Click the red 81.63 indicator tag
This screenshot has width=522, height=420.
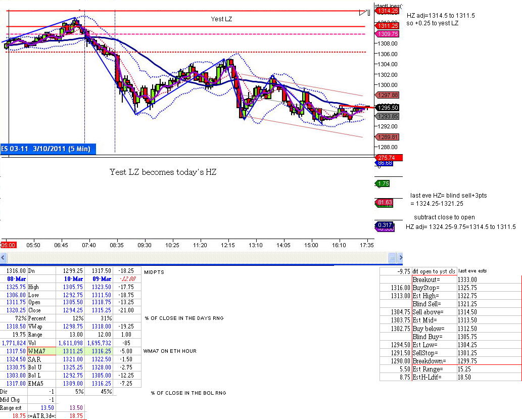pos(384,202)
